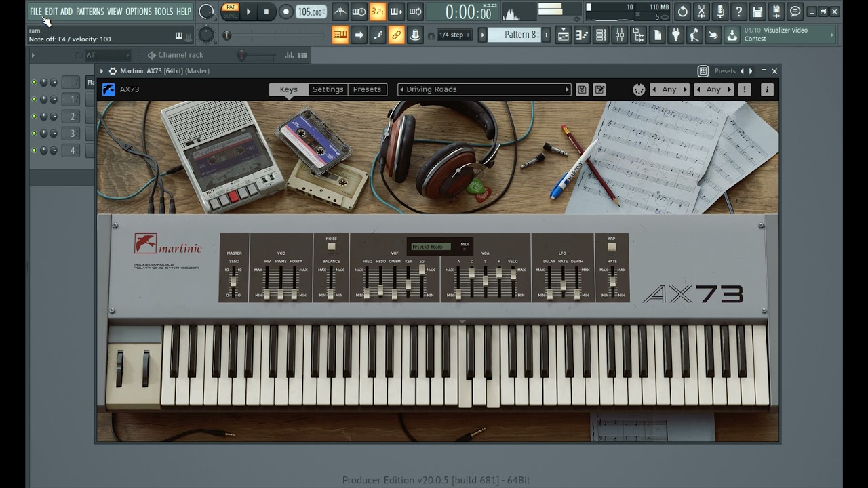This screenshot has height=488, width=868.
Task: Open the Mixer view icon
Action: point(619,35)
